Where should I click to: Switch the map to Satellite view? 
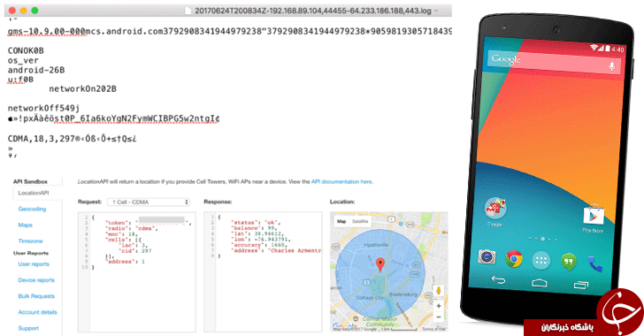360,221
